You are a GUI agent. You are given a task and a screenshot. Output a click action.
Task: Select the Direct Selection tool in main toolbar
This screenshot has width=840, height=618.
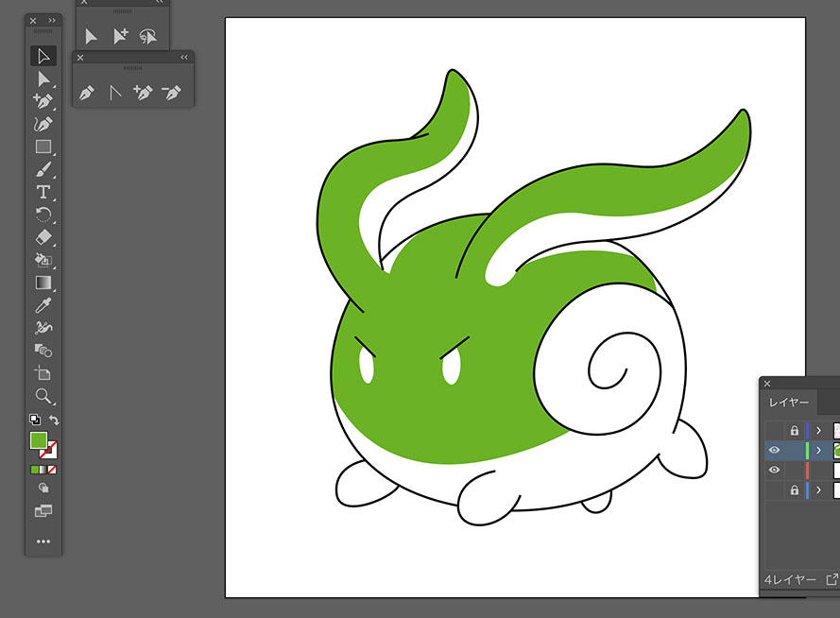tap(43, 79)
